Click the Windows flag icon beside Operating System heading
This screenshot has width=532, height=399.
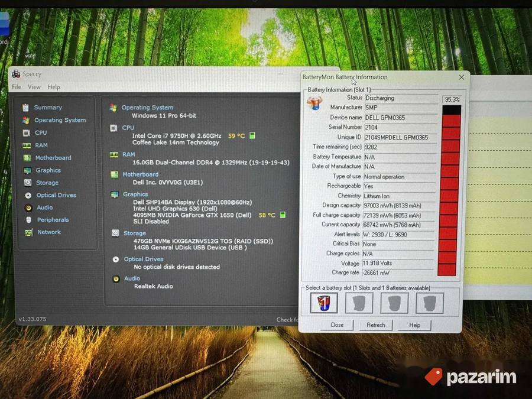(113, 108)
